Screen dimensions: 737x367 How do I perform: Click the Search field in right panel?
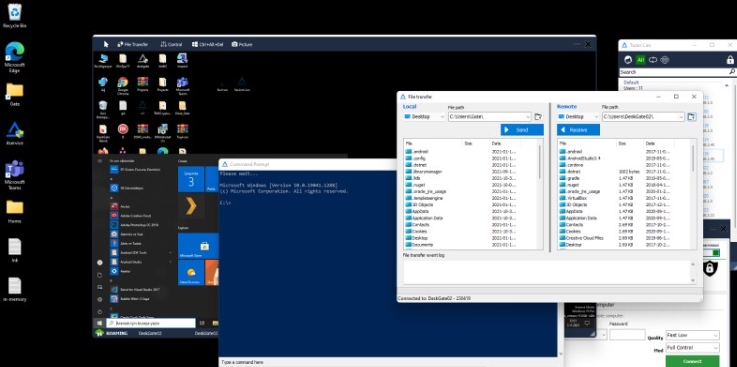pyautogui.click(x=674, y=72)
